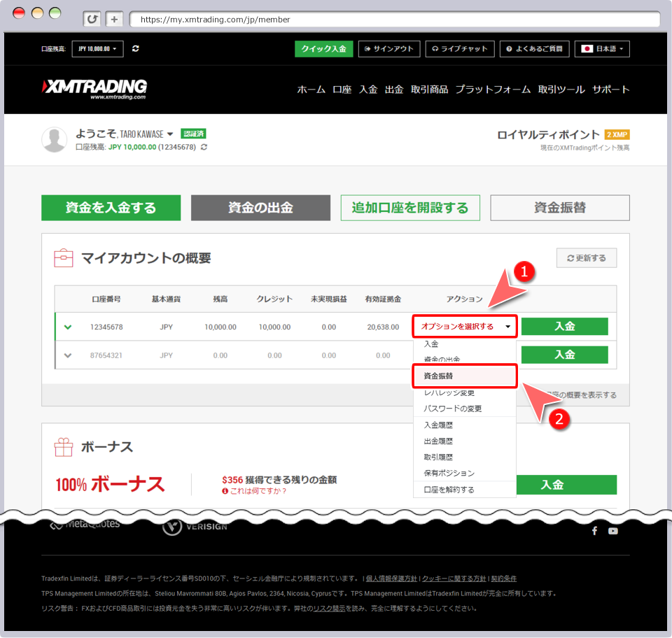Open the 取引ツール menu item
This screenshot has height=638, width=672.
tap(561, 90)
